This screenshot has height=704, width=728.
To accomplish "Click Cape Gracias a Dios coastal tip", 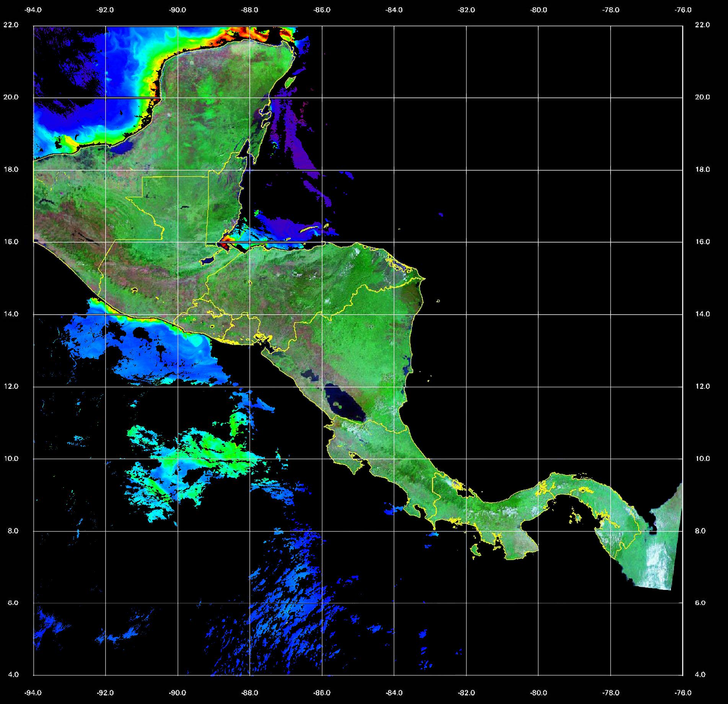I will [x=424, y=278].
